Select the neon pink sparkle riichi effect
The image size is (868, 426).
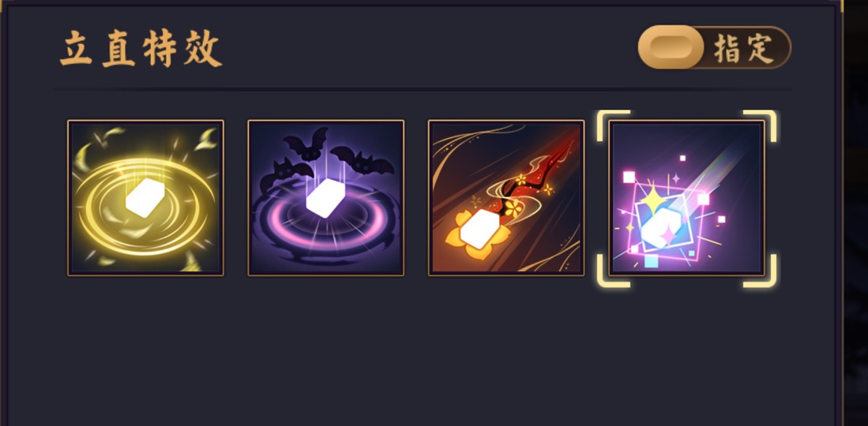coord(686,197)
